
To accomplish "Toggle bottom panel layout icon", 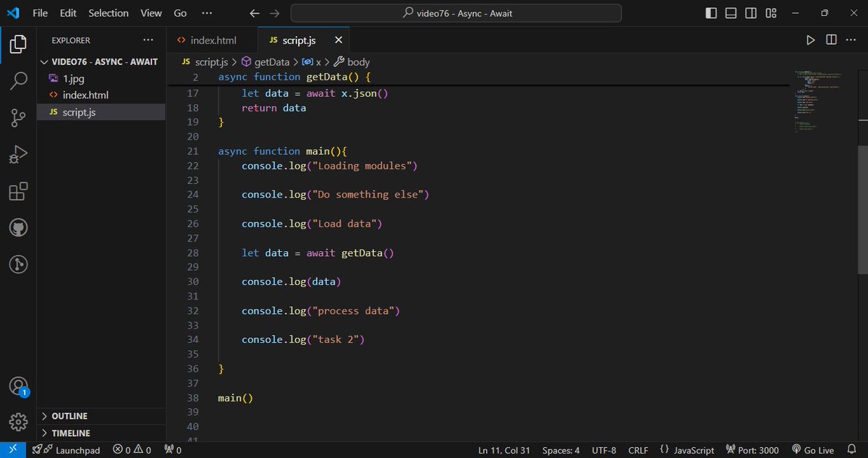I will click(x=731, y=13).
